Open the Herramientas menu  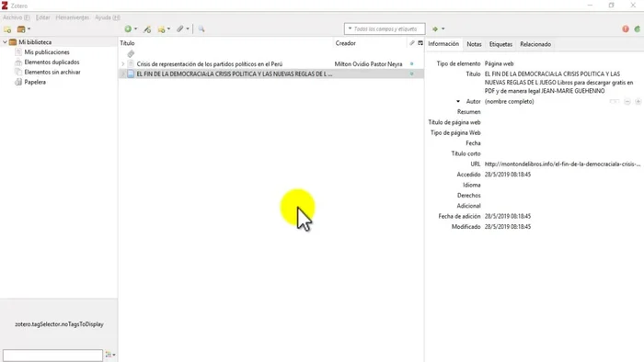(73, 17)
